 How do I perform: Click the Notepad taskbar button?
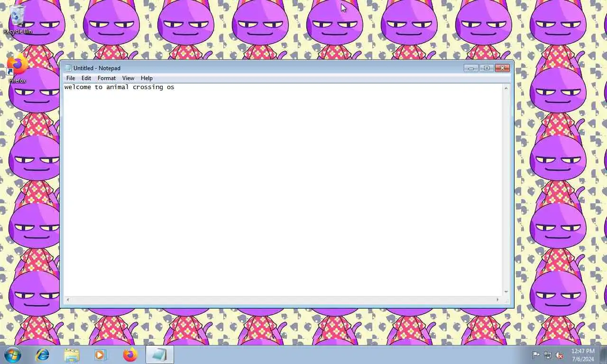159,355
